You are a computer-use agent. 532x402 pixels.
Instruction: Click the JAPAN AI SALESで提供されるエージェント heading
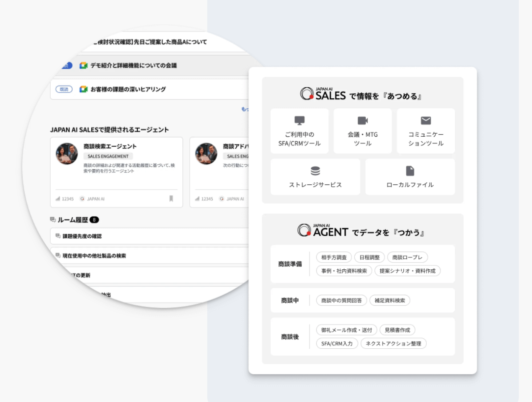tap(109, 130)
